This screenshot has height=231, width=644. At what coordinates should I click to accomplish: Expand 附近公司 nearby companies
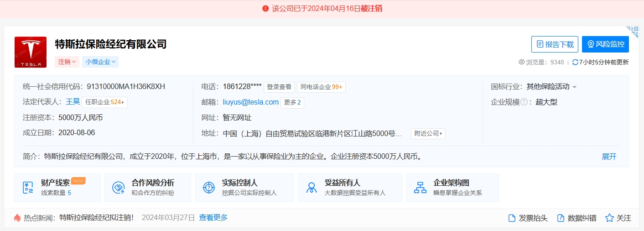[428, 133]
